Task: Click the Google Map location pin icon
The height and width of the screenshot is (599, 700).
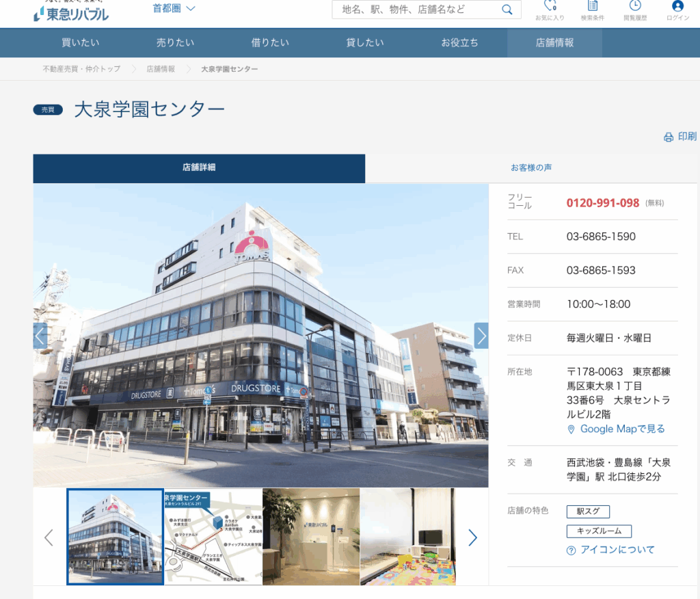Action: [x=572, y=429]
